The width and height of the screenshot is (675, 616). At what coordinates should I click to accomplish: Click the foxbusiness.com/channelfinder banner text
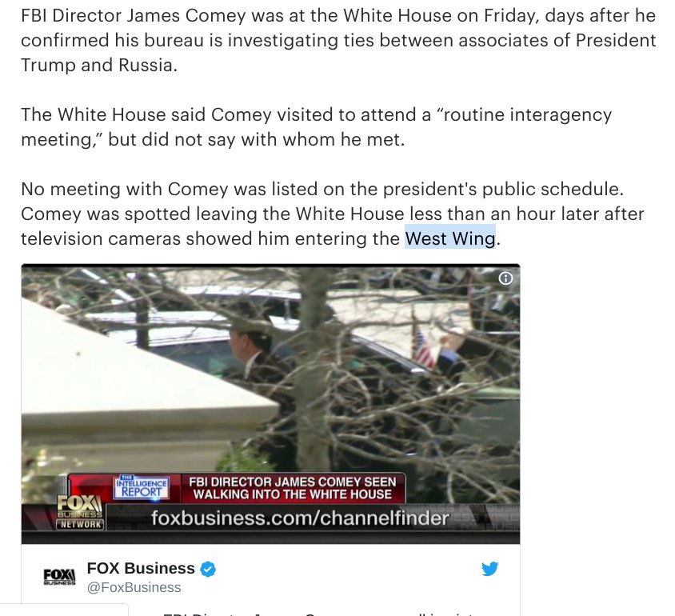[300, 518]
